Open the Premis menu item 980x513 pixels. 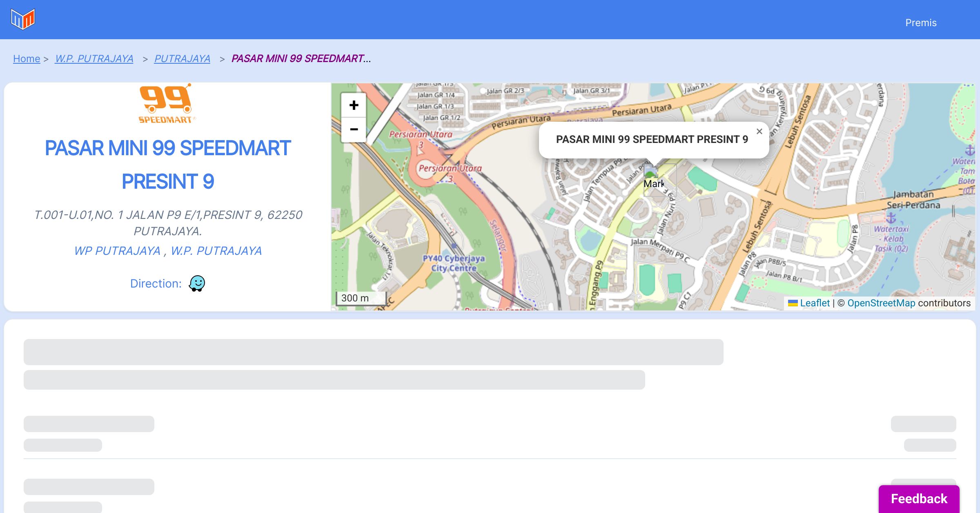pyautogui.click(x=921, y=23)
